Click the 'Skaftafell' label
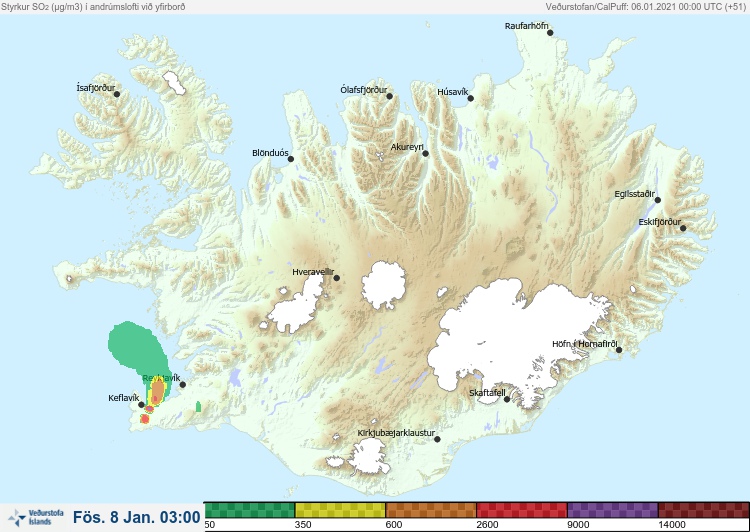The image size is (750, 532). [x=487, y=393]
